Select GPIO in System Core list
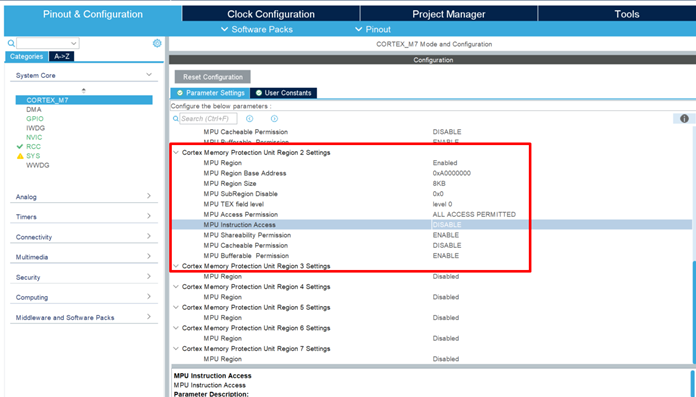Image resolution: width=696 pixels, height=397 pixels. (35, 119)
